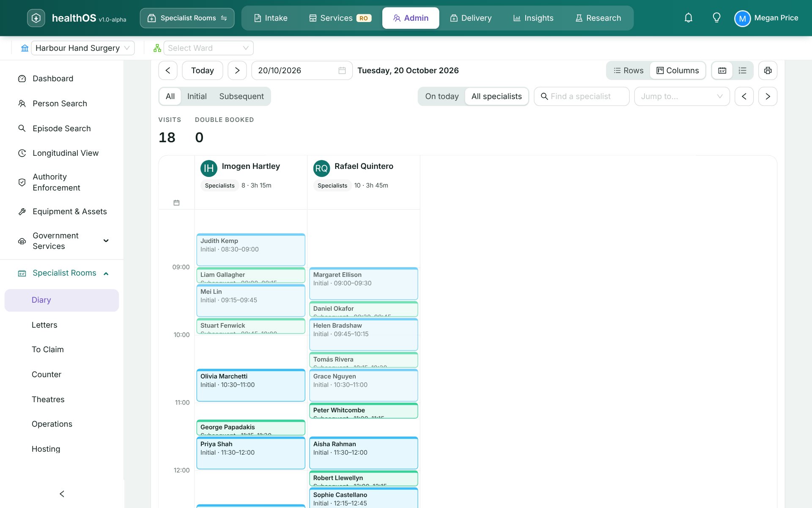Image resolution: width=812 pixels, height=508 pixels.
Task: Click small calendar icon in time gutter
Action: 176,203
